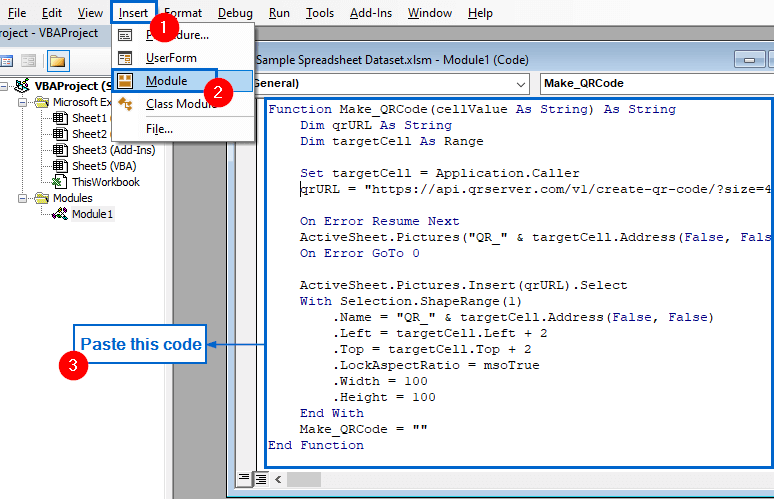The image size is (774, 499).
Task: Click the 'On Error Resume Next' line
Action: click(x=379, y=221)
